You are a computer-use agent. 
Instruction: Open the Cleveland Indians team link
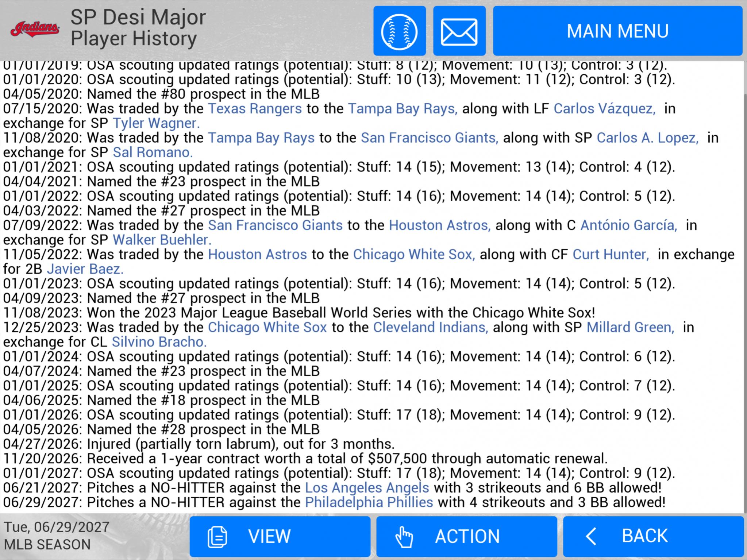click(x=430, y=328)
